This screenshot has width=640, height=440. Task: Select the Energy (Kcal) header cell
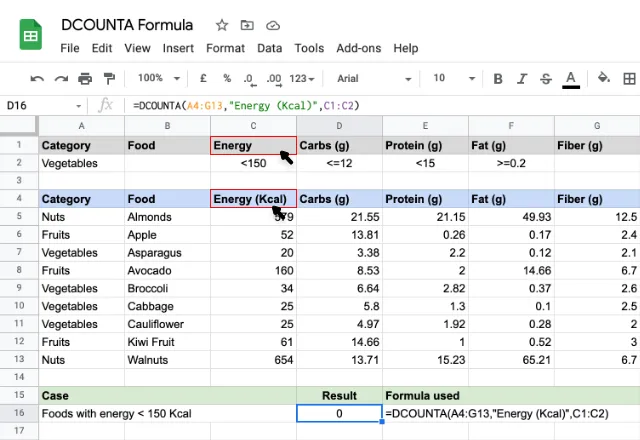pyautogui.click(x=253, y=199)
